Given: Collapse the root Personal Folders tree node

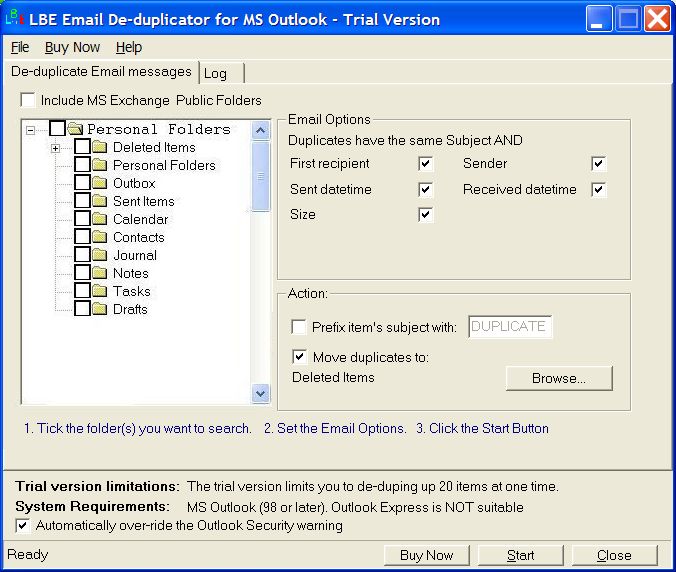Looking at the screenshot, I should point(31,130).
